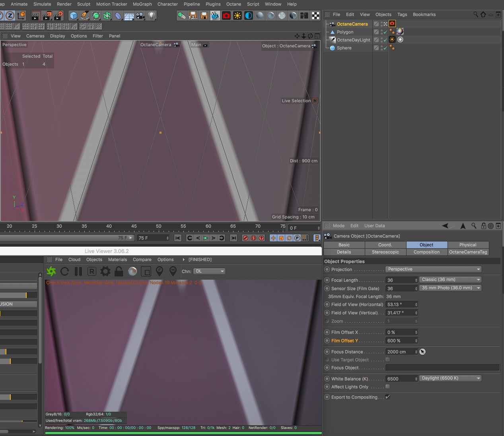504x436 pixels.
Task: Go to start of animation
Action: coord(178,238)
